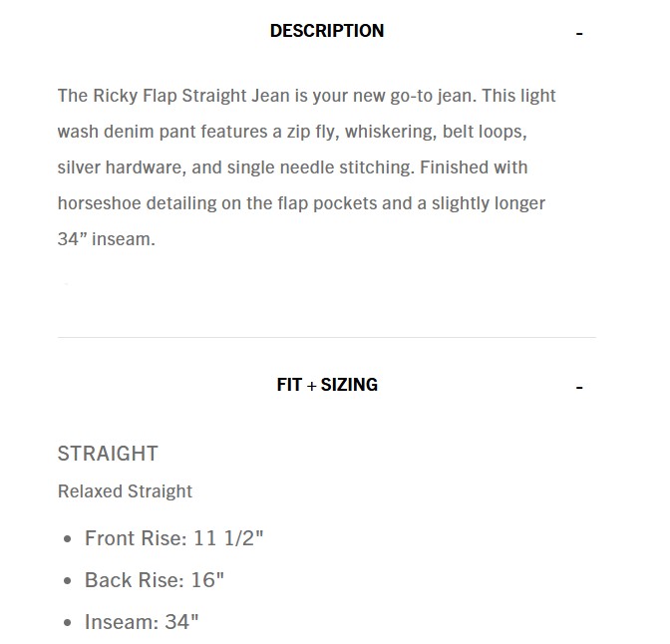Image resolution: width=670 pixels, height=644 pixels.
Task: Collapse the Fit + Sizing minus icon
Action: click(579, 388)
